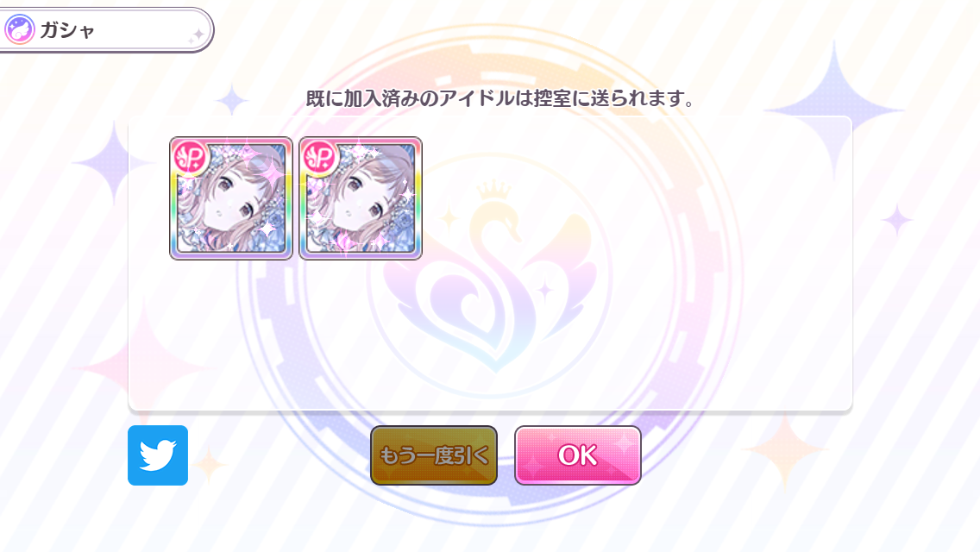Click the OK text on the pink button
This screenshot has width=980, height=552.
[577, 455]
